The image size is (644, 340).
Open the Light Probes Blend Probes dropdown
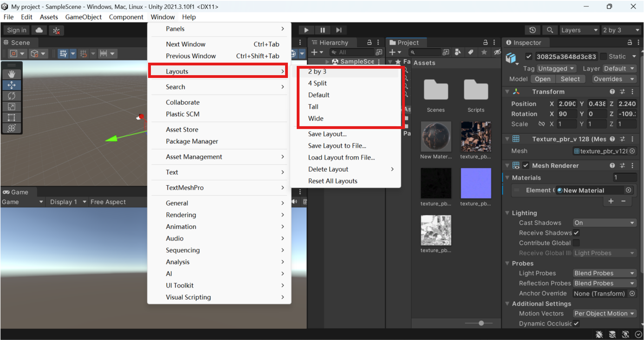click(605, 273)
